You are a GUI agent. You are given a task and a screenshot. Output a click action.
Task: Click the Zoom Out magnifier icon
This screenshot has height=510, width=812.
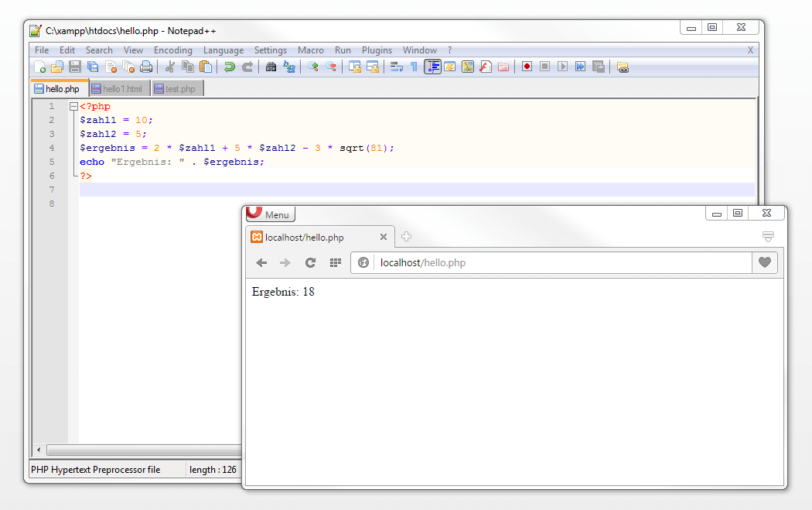tap(331, 67)
